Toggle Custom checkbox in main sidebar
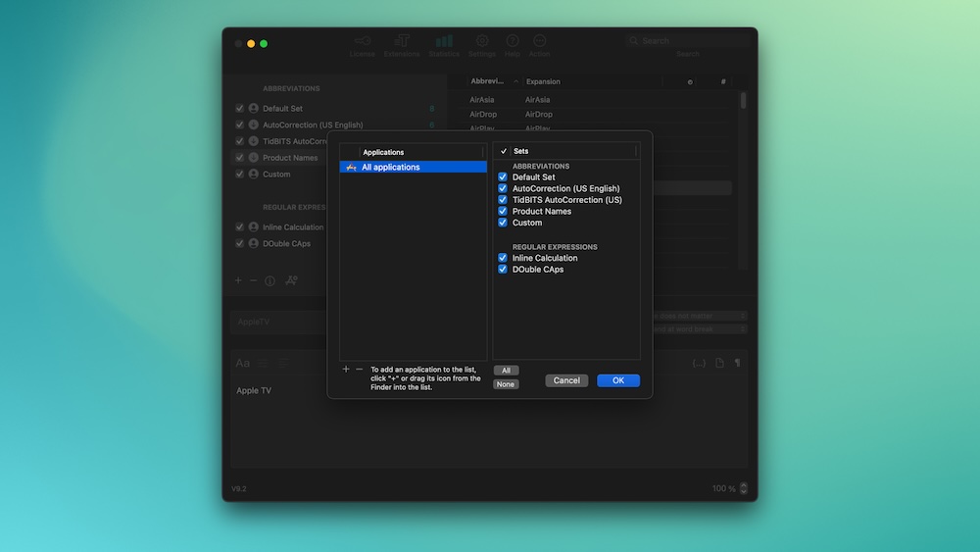The image size is (980, 552). click(239, 175)
